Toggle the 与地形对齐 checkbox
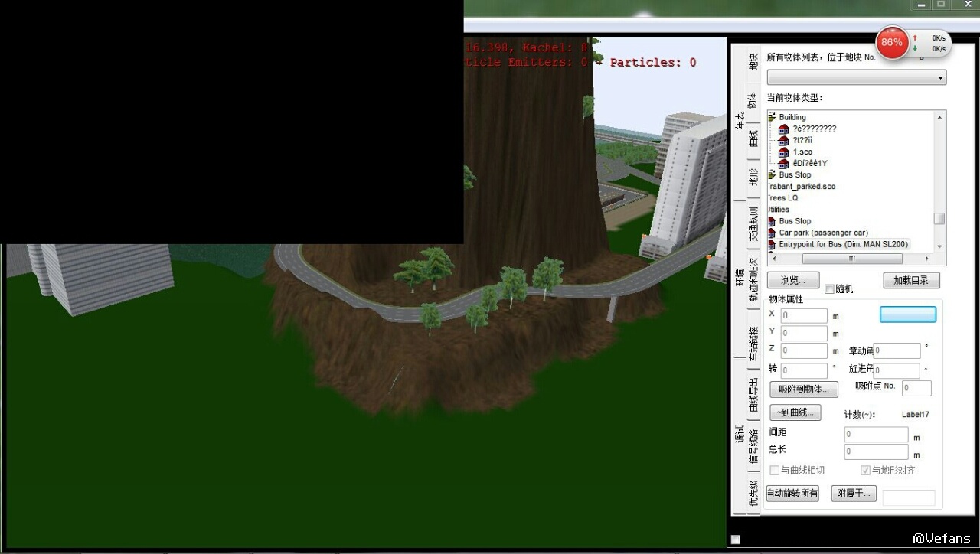Screen dimensions: 980x554 pos(866,471)
